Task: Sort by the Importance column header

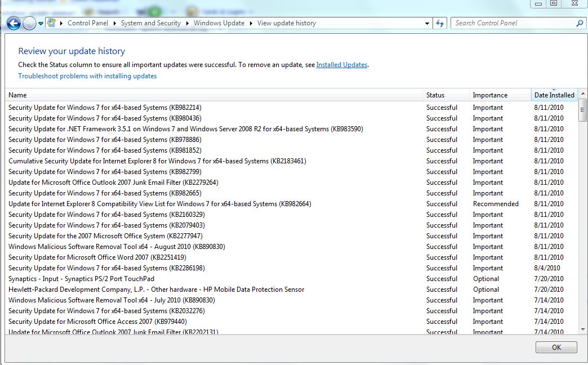Action: 500,95
